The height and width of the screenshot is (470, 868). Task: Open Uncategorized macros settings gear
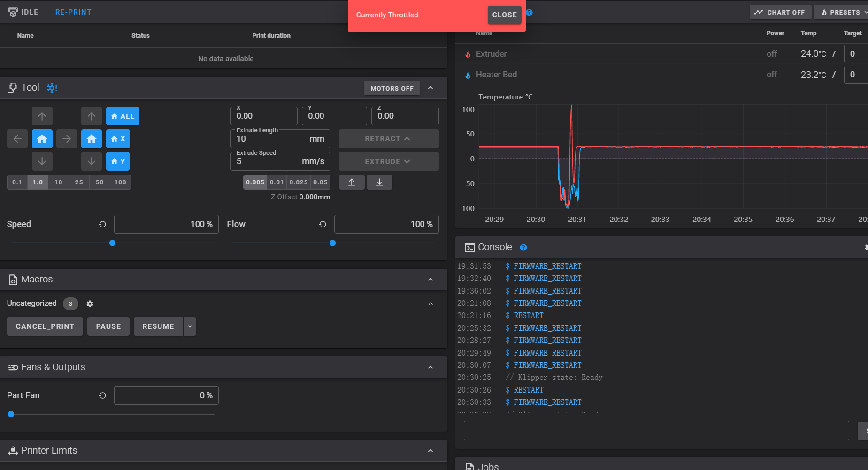[x=90, y=304]
